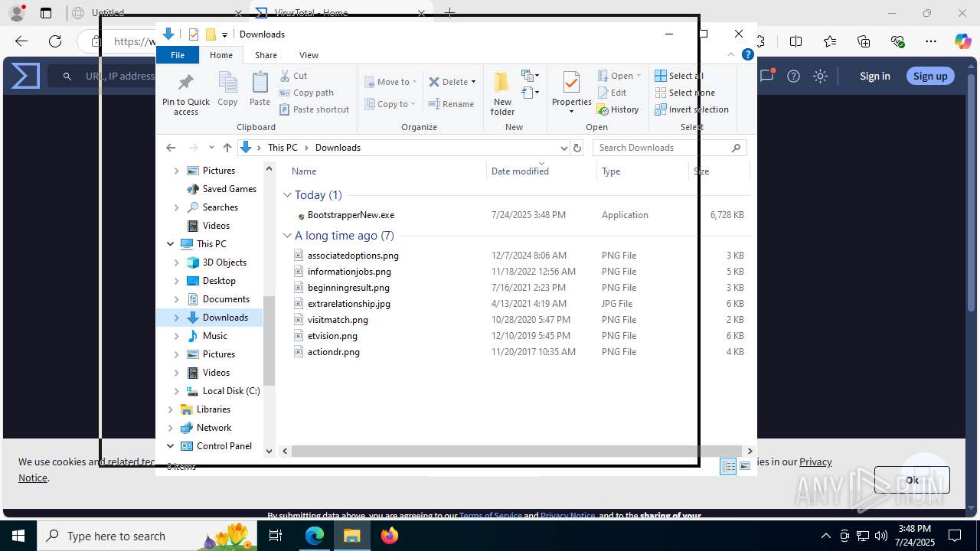Switch to the Share ribbon tab
Viewport: 980px width, 551px height.
tap(266, 55)
